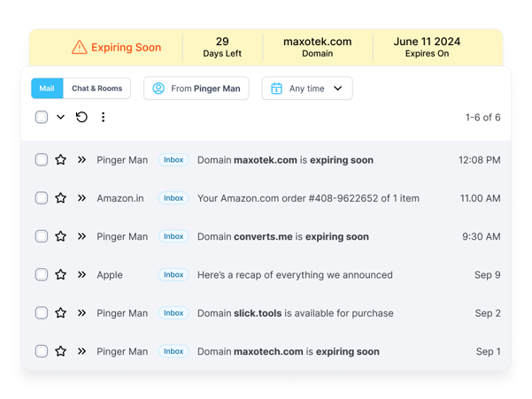Check the slick.tools email checkbox
Image resolution: width=532 pixels, height=399 pixels.
click(42, 313)
